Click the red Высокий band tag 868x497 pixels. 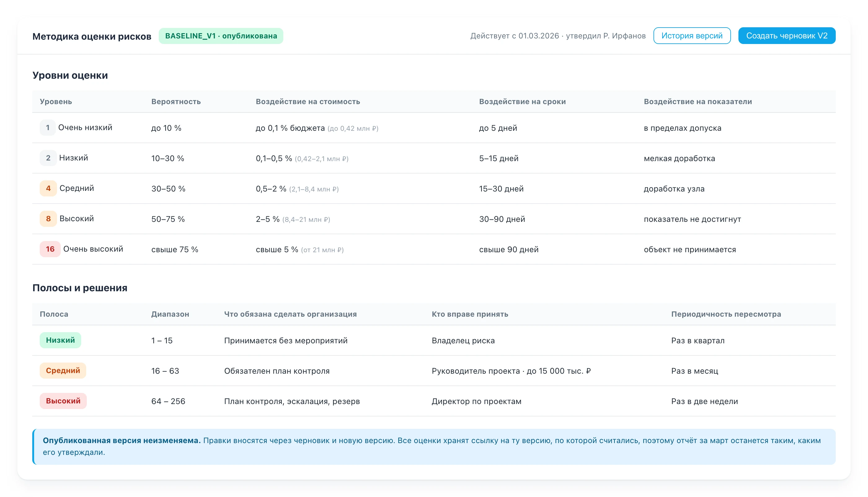tap(63, 401)
